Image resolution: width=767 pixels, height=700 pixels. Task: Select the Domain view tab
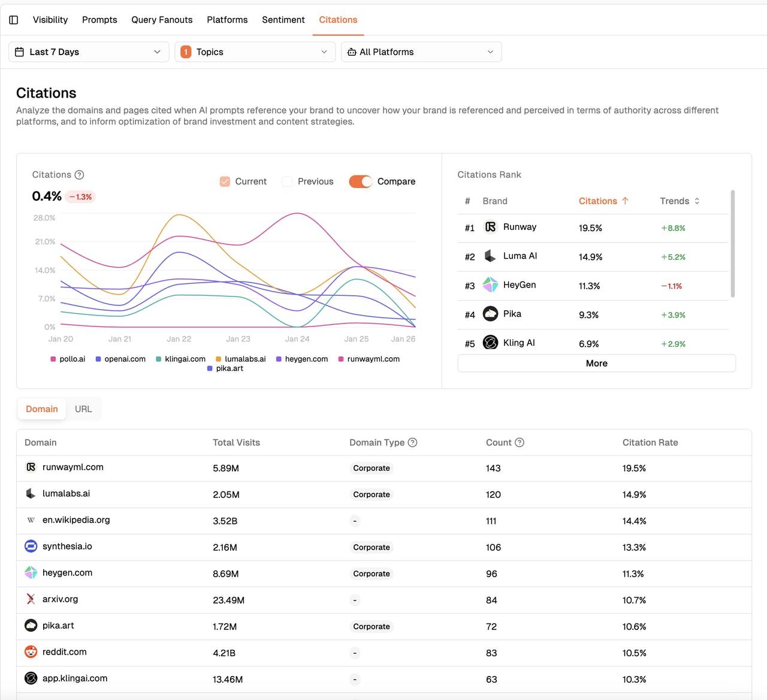42,409
